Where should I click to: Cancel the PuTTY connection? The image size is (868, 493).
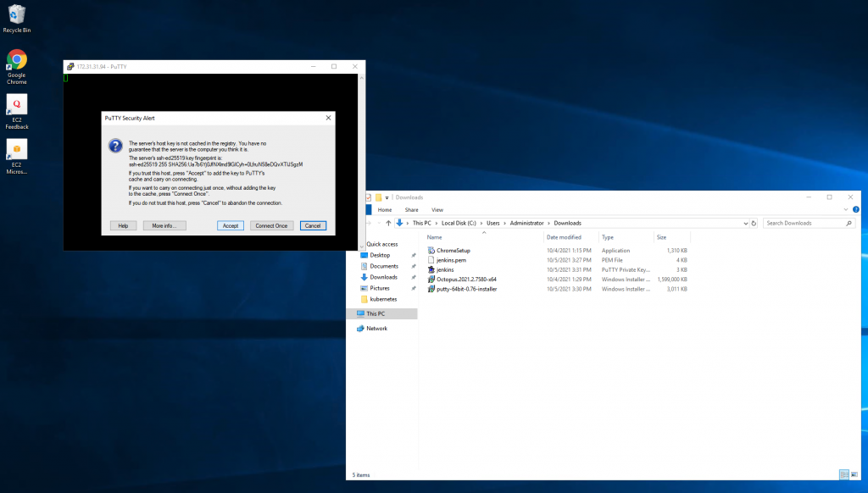(x=313, y=226)
